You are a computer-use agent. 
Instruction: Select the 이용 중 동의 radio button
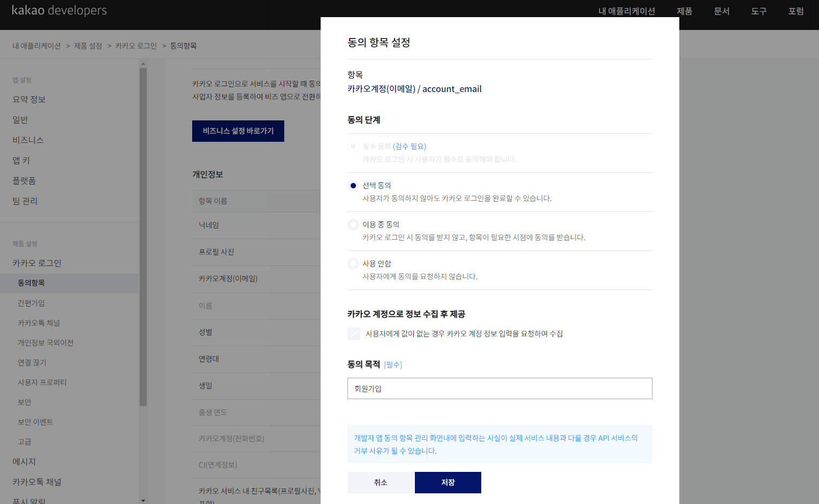pos(353,225)
